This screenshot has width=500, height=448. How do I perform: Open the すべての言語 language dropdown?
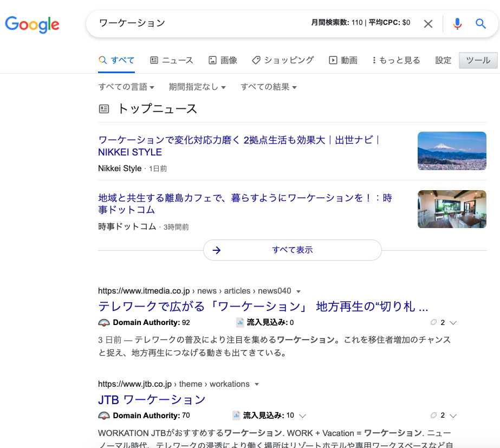point(126,87)
